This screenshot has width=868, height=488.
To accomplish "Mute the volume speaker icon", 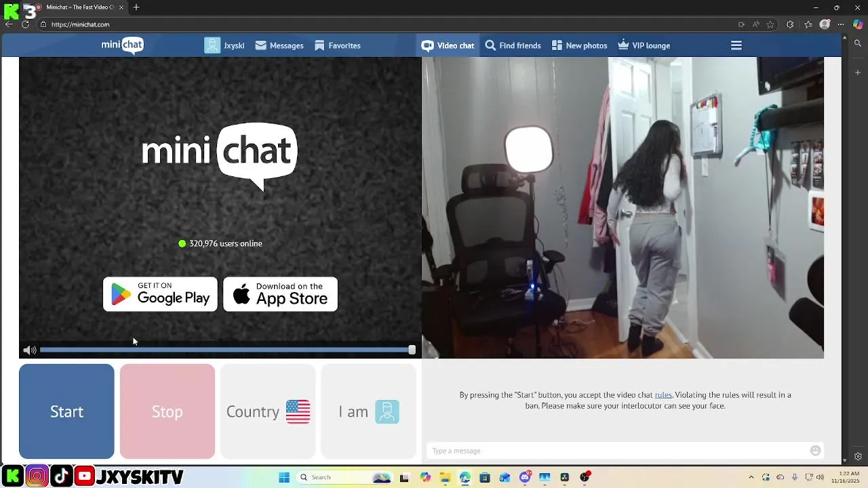I will click(x=29, y=350).
